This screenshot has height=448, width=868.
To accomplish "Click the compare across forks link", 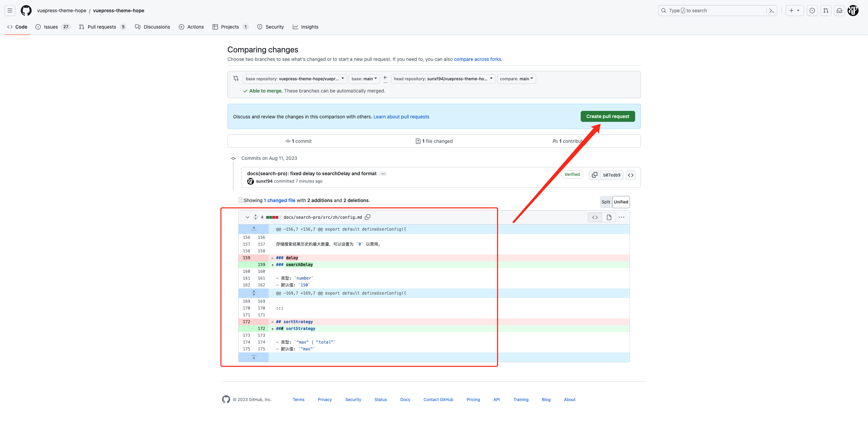I will [477, 59].
